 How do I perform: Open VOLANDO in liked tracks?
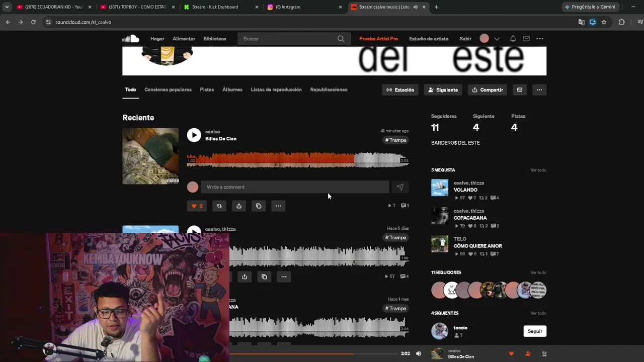(x=465, y=190)
